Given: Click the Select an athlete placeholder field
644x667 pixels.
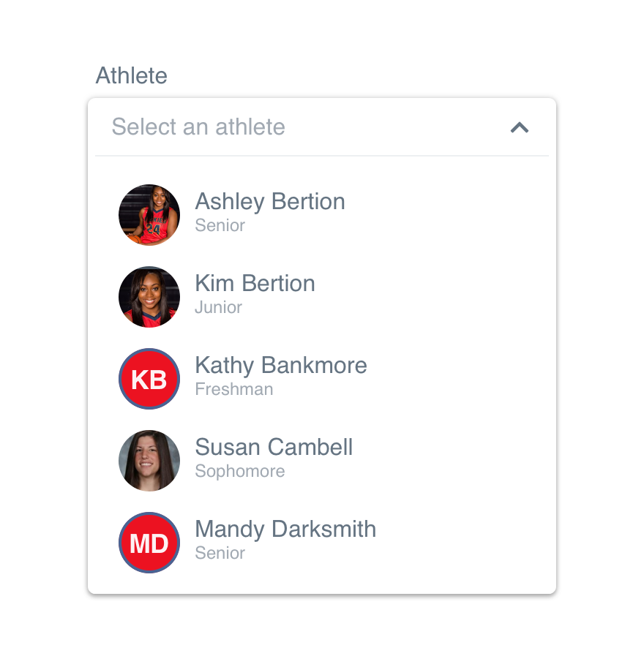Looking at the screenshot, I should pyautogui.click(x=322, y=127).
